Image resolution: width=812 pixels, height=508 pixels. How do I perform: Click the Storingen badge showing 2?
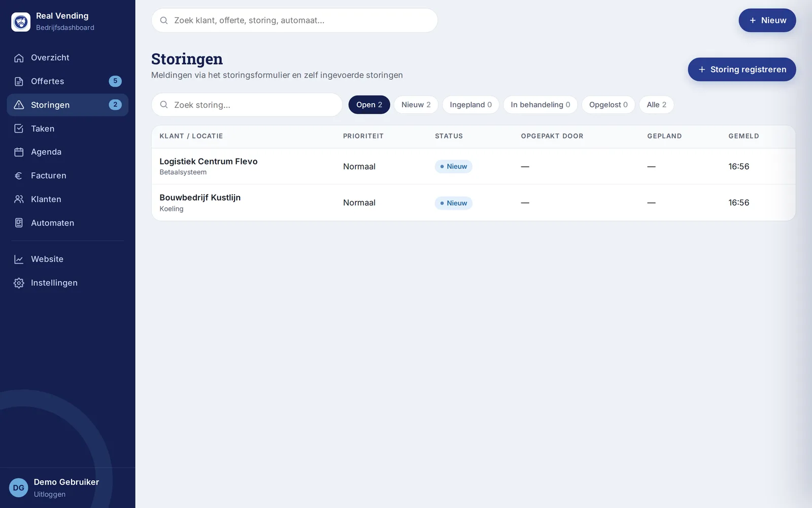tap(115, 105)
